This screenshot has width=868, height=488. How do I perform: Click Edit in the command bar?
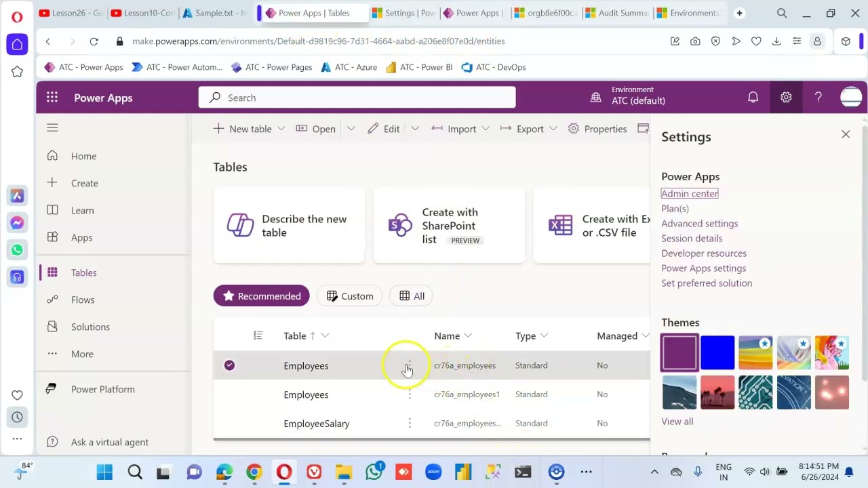(x=384, y=129)
